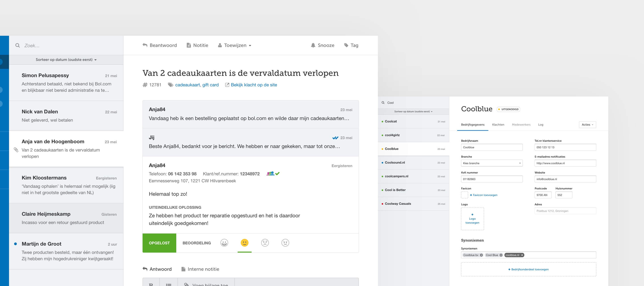Image resolution: width=644 pixels, height=286 pixels.
Task: Click the Bedrijfsnaam input field
Action: click(492, 147)
